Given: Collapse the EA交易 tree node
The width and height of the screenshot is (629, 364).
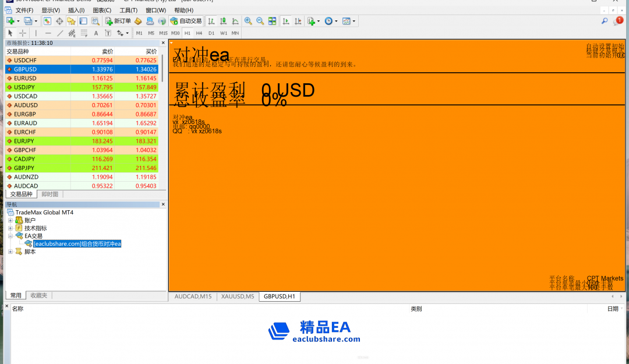Looking at the screenshot, I should 10,236.
